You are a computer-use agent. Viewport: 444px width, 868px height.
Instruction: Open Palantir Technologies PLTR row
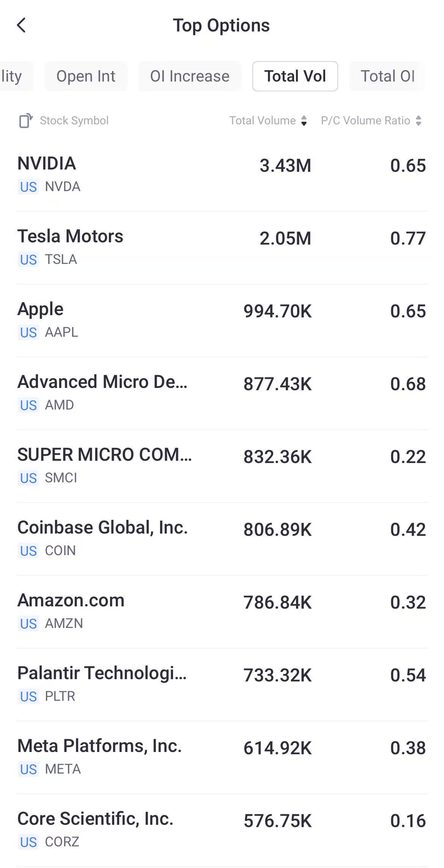[x=222, y=684]
